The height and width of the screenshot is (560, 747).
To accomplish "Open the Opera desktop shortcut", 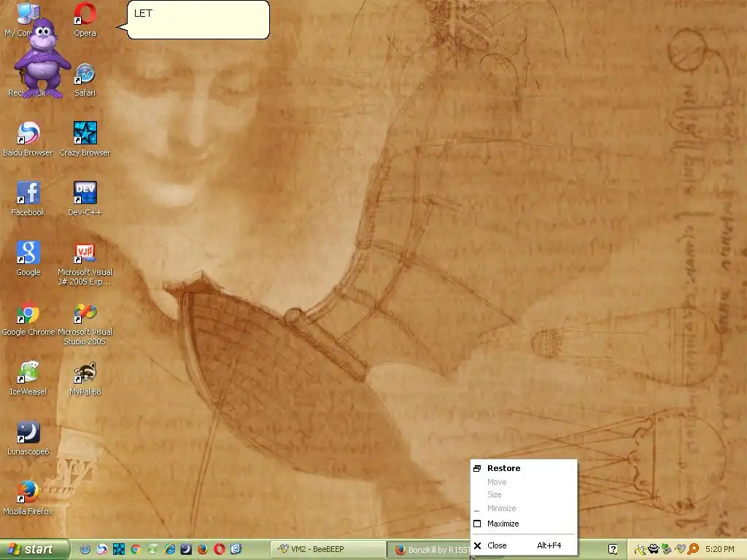I will coord(85,20).
